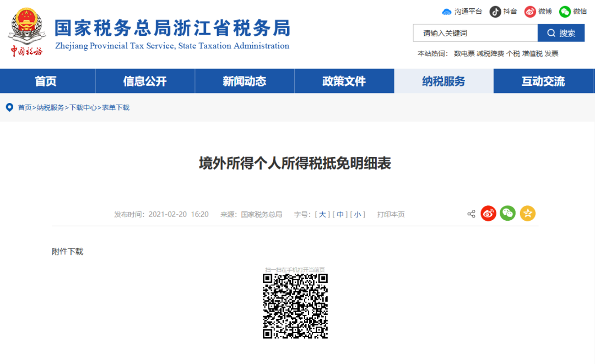Open 信息公开 navigation tab

(x=145, y=81)
